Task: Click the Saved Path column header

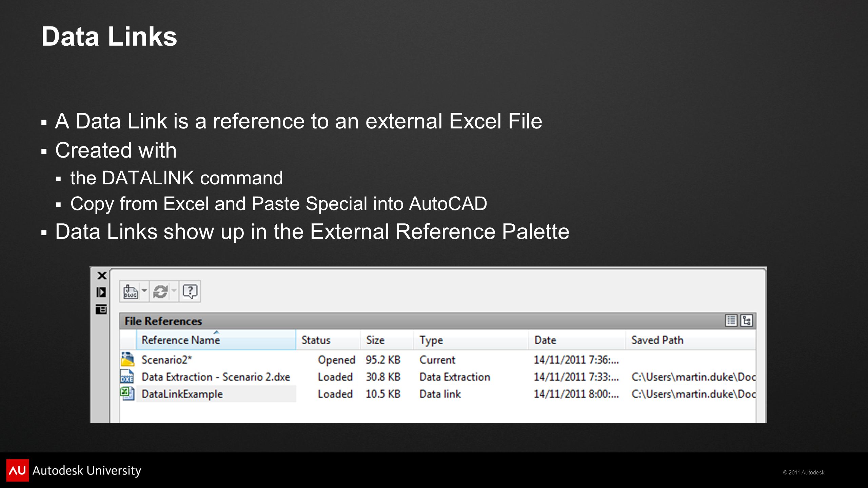Action: [x=691, y=340]
